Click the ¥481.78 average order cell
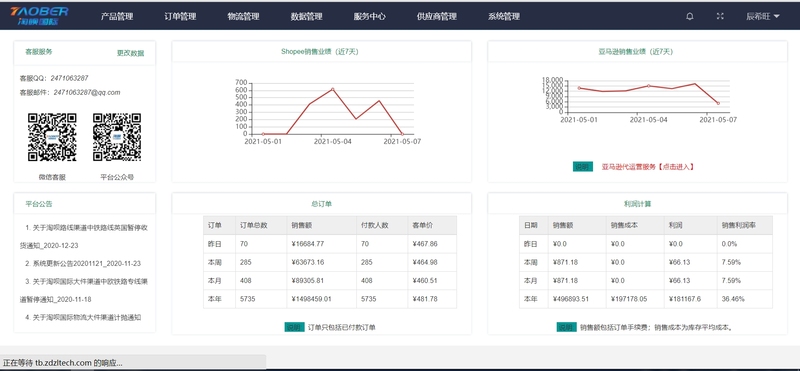 pos(432,299)
